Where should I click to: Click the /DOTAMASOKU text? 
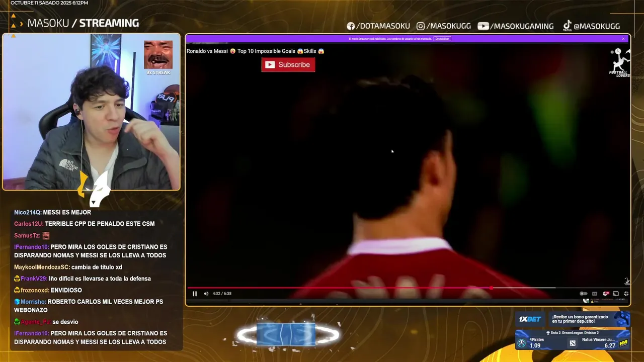coord(383,26)
